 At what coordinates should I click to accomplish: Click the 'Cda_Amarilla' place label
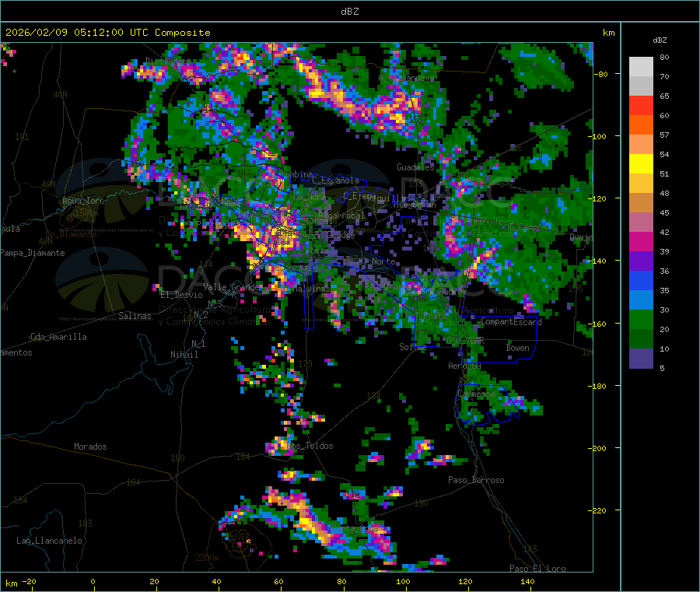coord(58,337)
